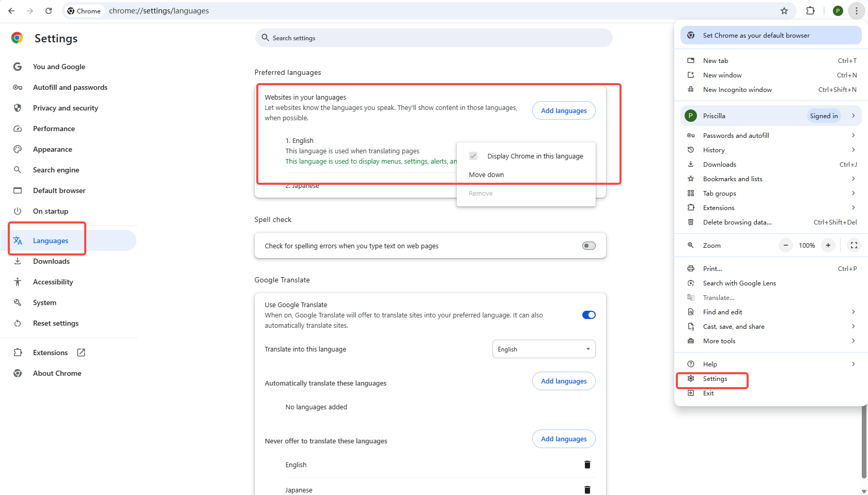Open the Performance settings section
This screenshot has width=868, height=495.
(54, 129)
